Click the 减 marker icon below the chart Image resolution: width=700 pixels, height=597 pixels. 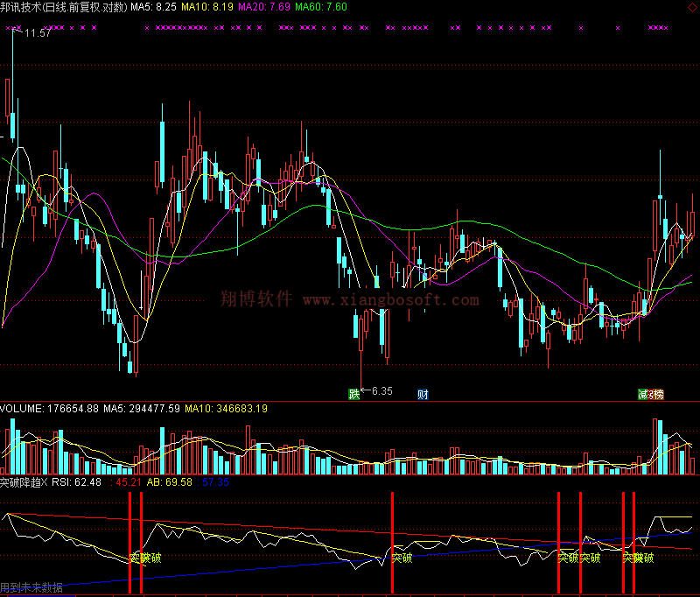643,394
